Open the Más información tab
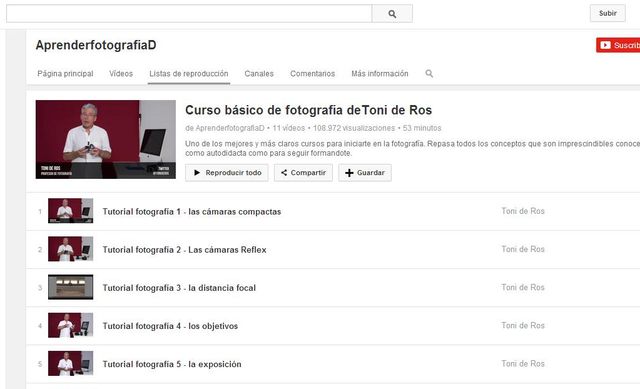The width and height of the screenshot is (640, 389). pos(380,73)
